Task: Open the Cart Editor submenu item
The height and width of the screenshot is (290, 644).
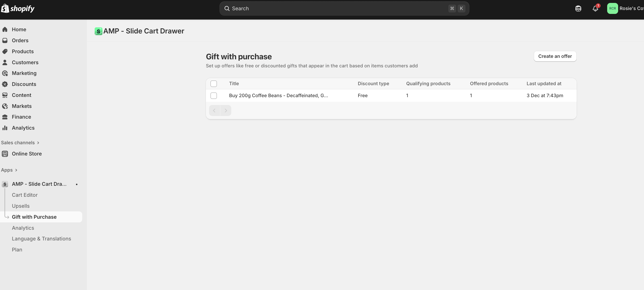Action: tap(24, 195)
